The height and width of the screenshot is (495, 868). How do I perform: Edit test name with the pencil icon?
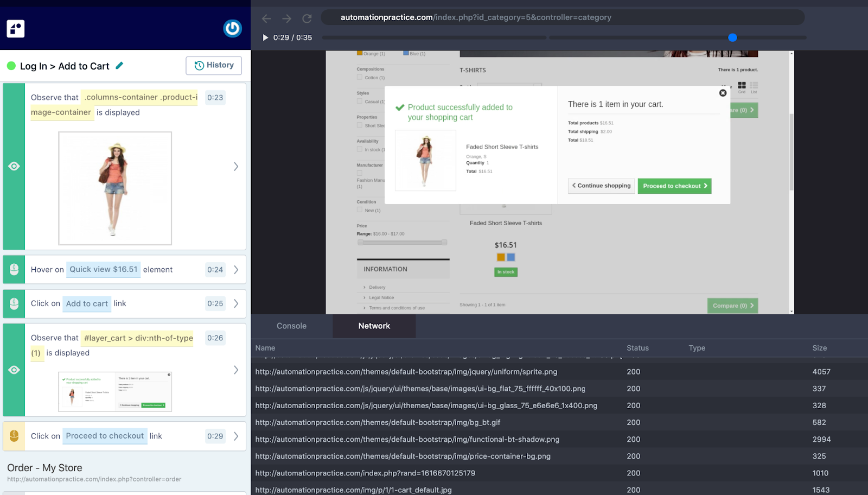[119, 66]
